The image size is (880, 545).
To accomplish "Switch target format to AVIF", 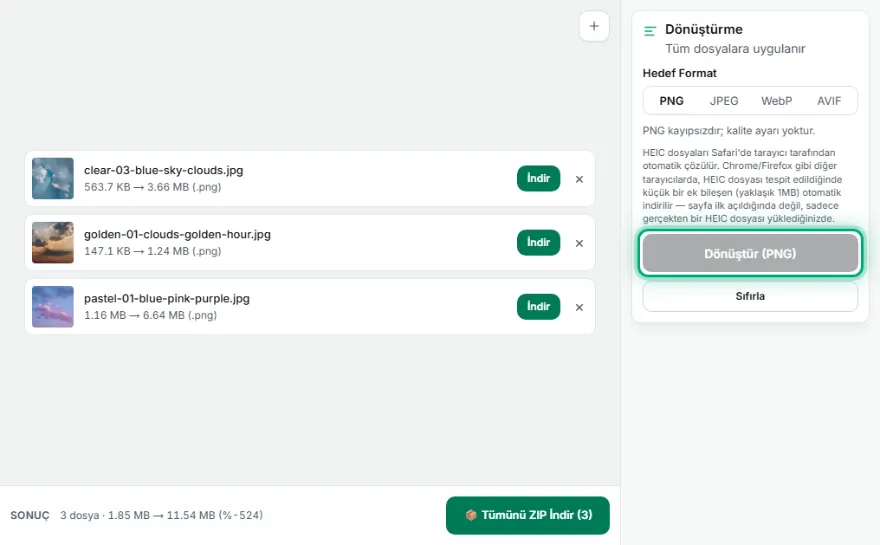I will tap(828, 101).
